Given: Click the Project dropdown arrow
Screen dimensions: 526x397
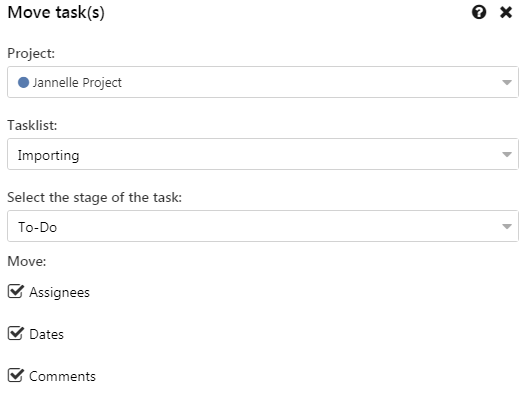Looking at the screenshot, I should click(507, 83).
